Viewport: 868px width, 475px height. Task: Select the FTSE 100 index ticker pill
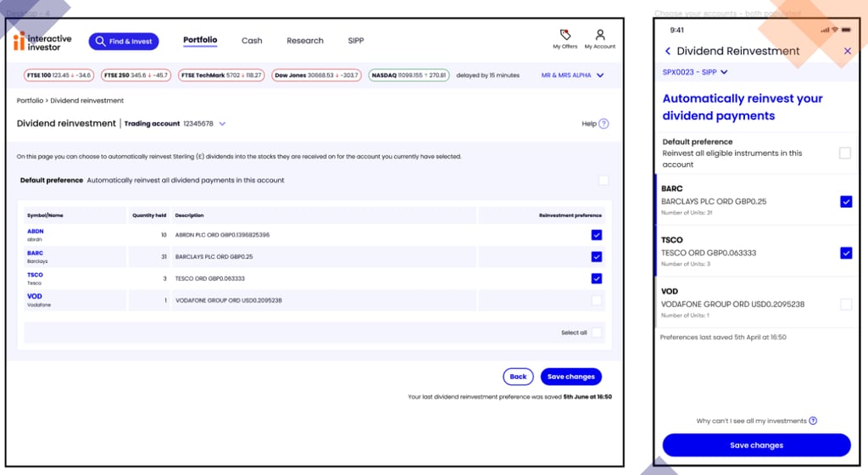(x=58, y=75)
